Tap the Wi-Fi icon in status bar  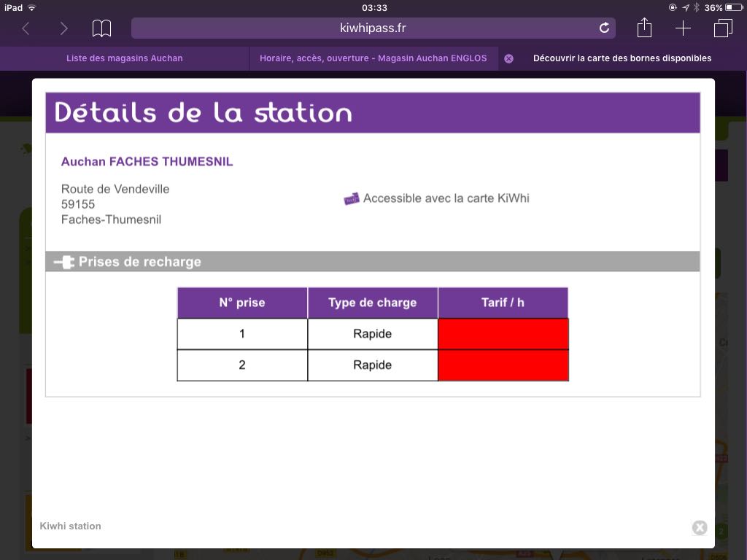[32, 7]
